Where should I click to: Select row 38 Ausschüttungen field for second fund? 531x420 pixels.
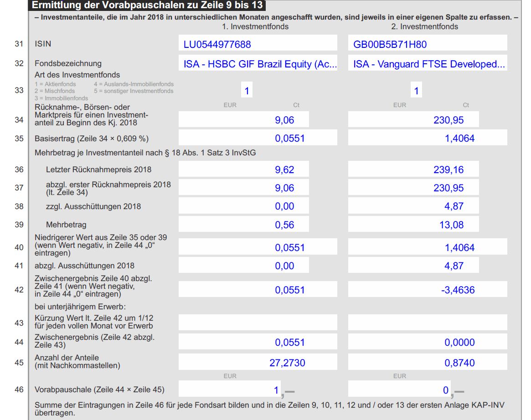click(413, 206)
